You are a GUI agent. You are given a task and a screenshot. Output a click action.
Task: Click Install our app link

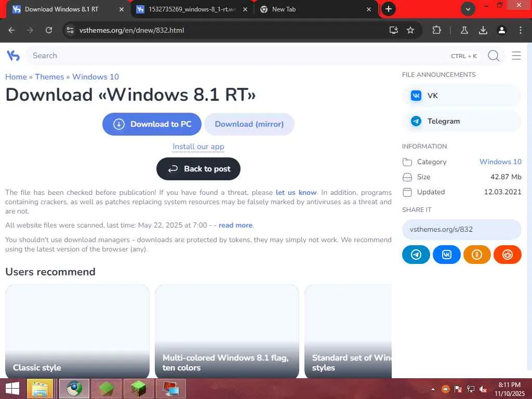click(198, 147)
